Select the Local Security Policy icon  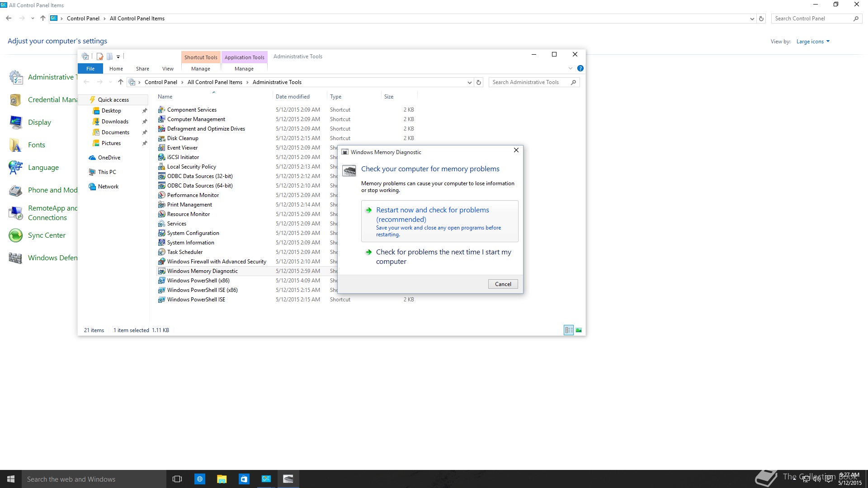(161, 167)
